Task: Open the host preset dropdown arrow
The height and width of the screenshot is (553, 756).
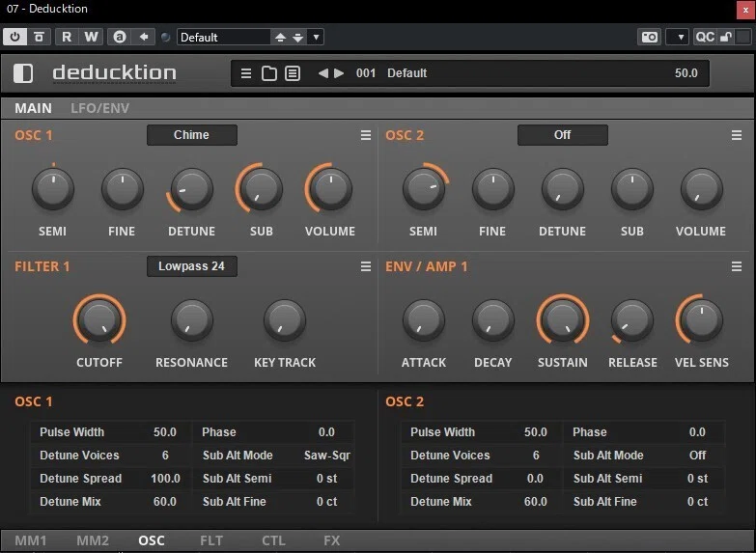Action: (316, 37)
